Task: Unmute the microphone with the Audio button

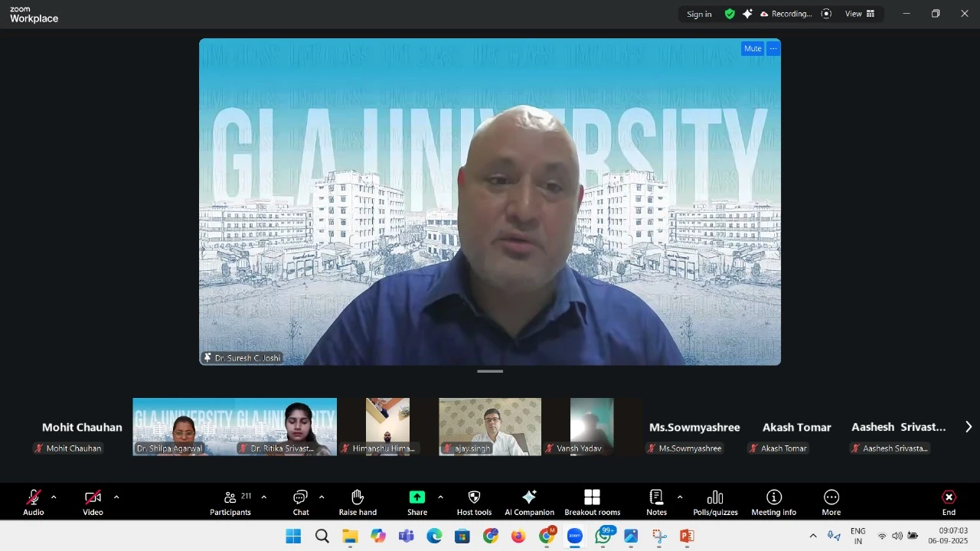Action: pos(34,503)
